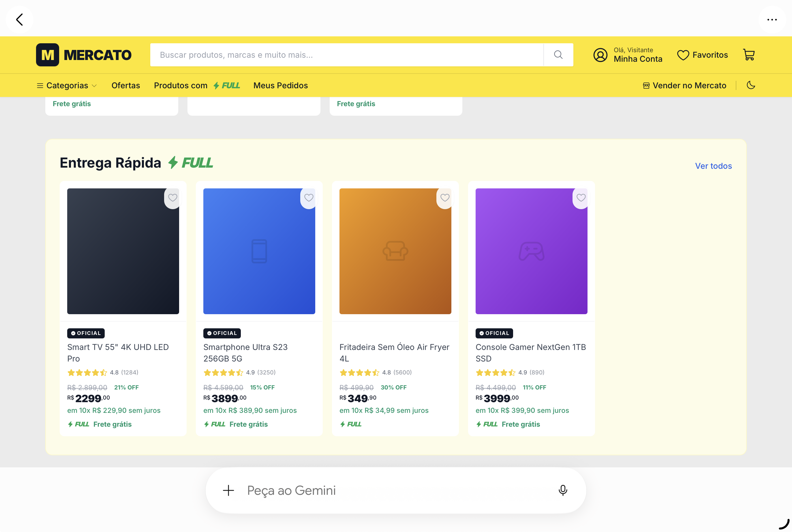Click the Mercato logo
792x532 pixels.
(x=83, y=55)
